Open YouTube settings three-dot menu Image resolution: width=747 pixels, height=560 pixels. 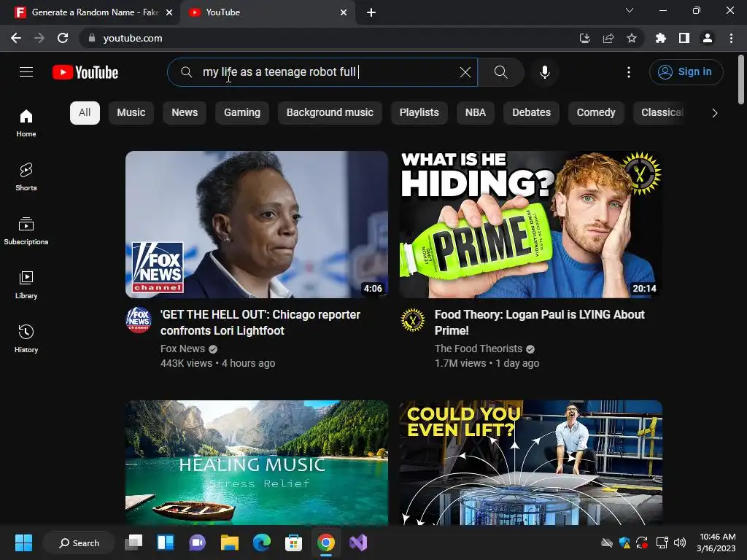628,72
